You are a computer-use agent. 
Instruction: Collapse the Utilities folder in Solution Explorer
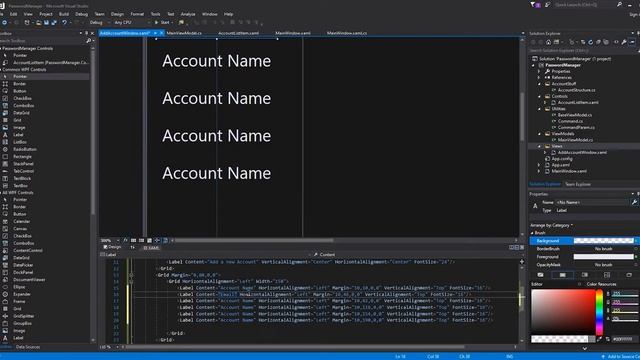click(x=540, y=109)
